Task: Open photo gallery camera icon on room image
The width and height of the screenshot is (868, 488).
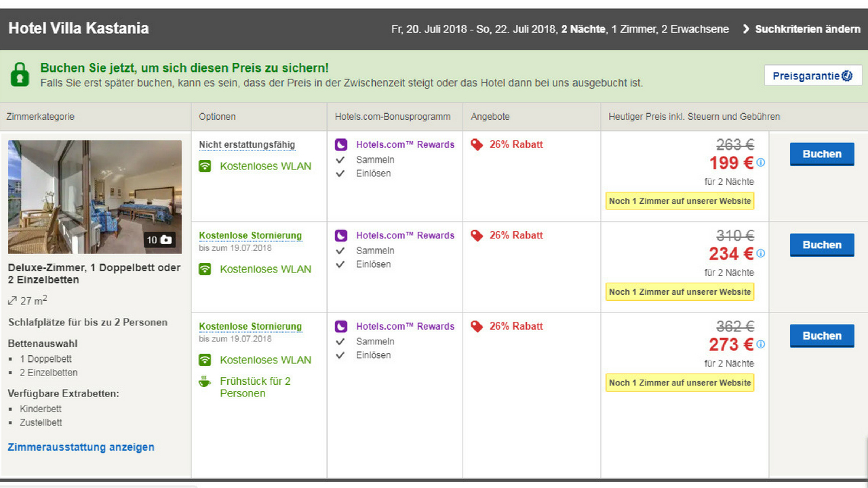Action: pyautogui.click(x=166, y=240)
